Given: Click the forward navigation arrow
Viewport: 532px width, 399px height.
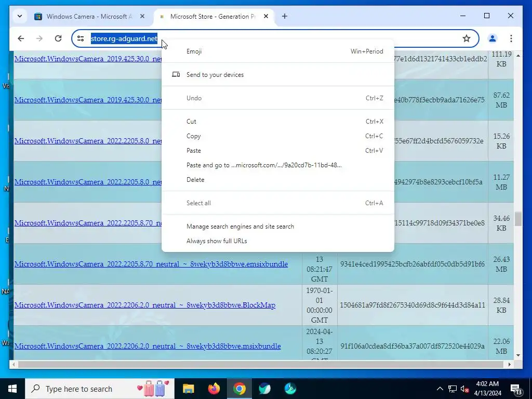Looking at the screenshot, I should (39, 38).
